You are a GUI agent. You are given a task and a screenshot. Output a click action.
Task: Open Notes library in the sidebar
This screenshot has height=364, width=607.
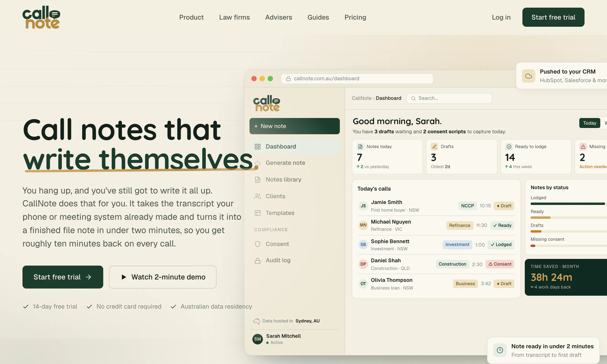pyautogui.click(x=294, y=180)
